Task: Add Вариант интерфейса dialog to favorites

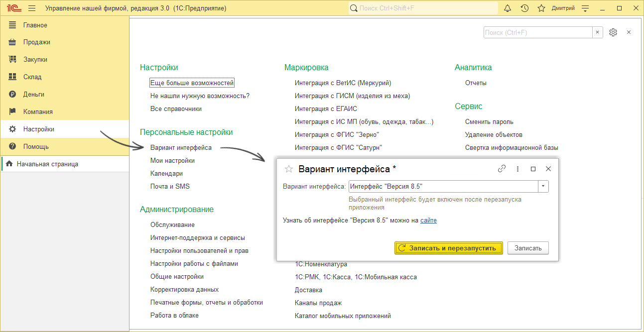Action: pyautogui.click(x=288, y=169)
